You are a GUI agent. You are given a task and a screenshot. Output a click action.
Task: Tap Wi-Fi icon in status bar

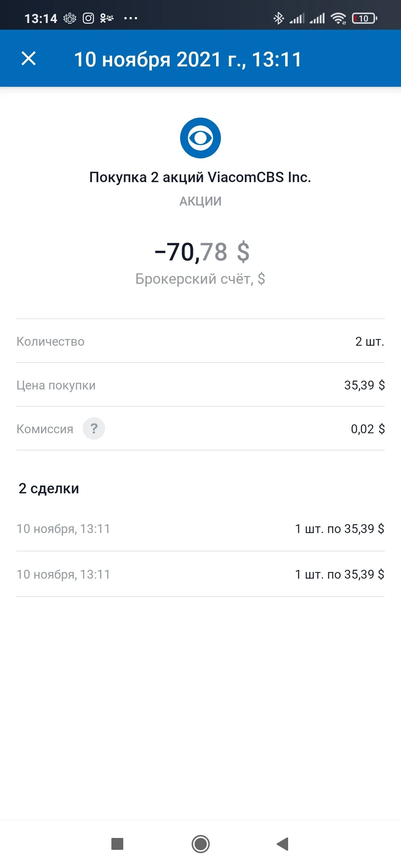pos(338,18)
